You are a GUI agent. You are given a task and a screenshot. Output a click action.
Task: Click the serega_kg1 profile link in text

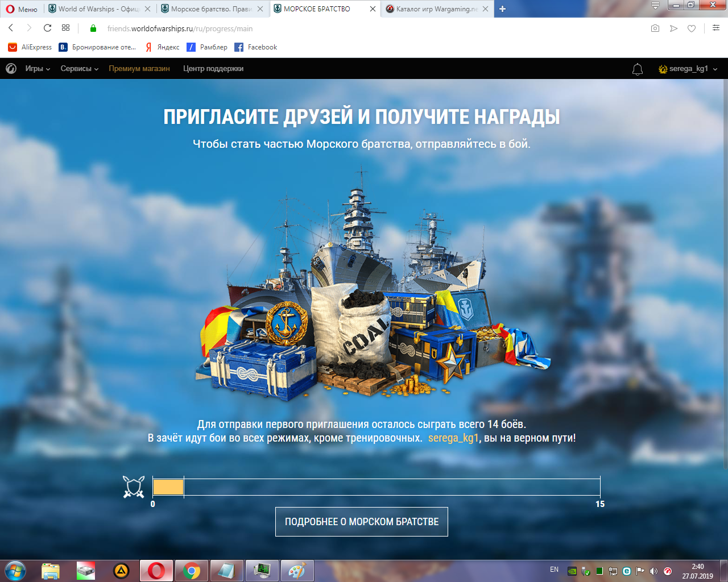click(x=453, y=438)
